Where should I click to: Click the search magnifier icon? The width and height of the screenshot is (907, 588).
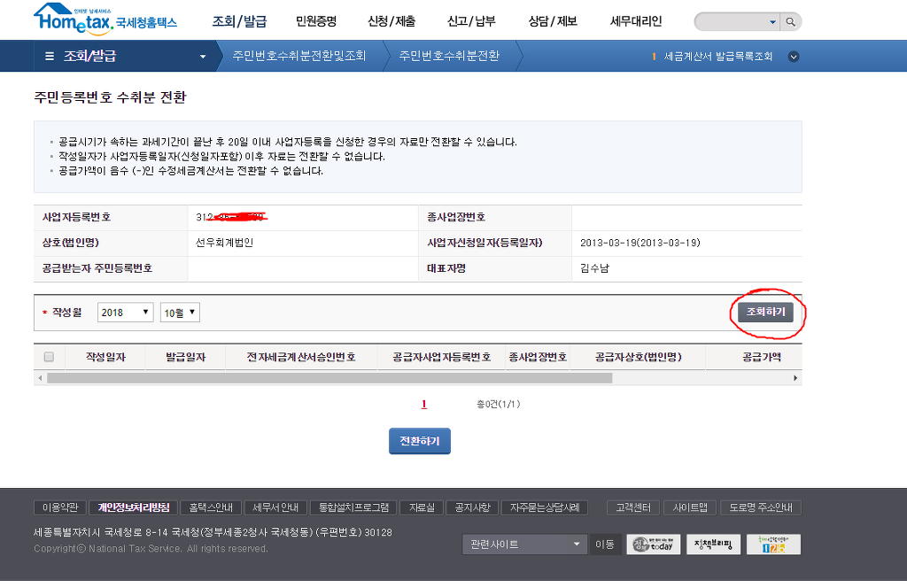[x=790, y=22]
